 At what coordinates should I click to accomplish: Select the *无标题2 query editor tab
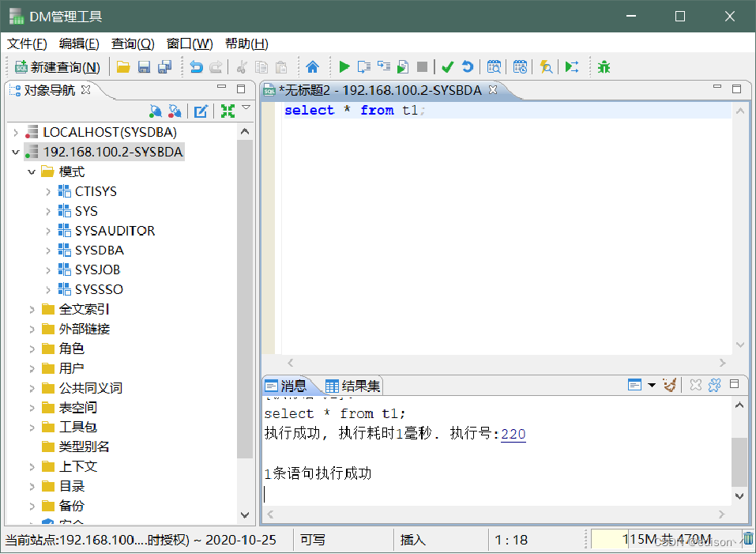coord(374,90)
